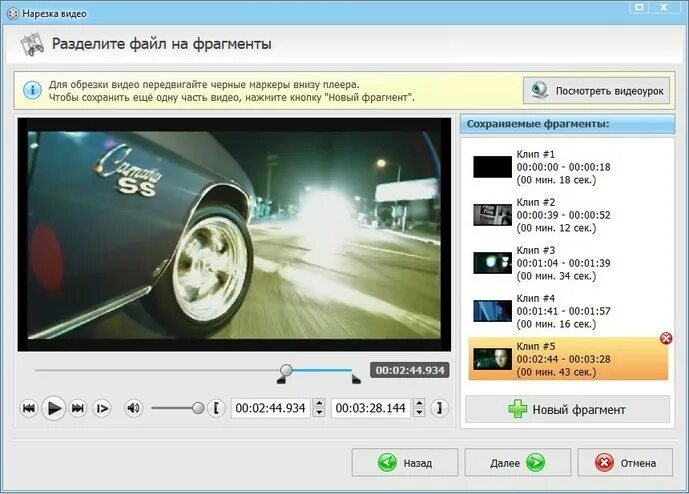
Task: Click the volume slider knob
Action: (x=198, y=408)
